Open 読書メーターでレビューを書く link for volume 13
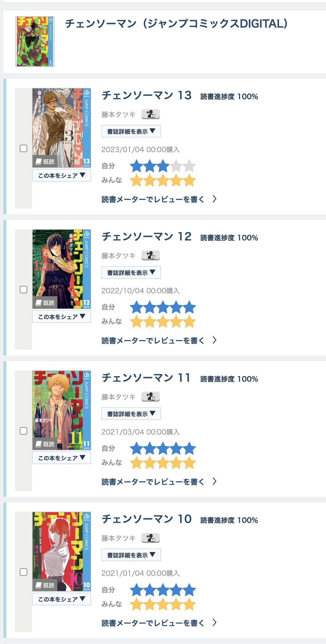Image resolution: width=326 pixels, height=644 pixels. coord(159,199)
